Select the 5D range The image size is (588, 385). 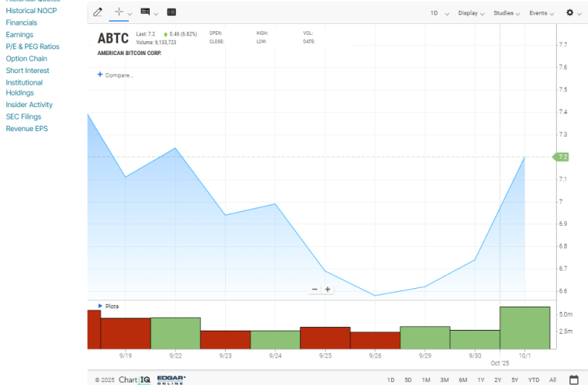click(x=408, y=380)
